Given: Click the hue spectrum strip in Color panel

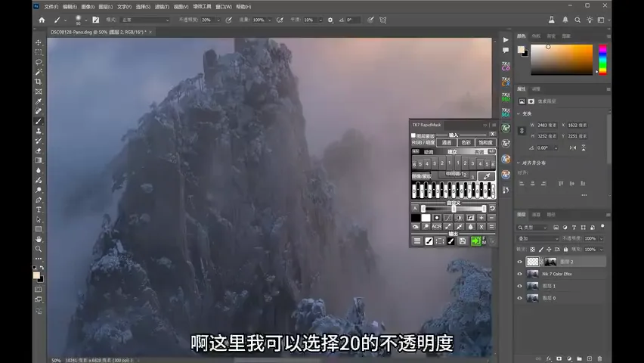Looking at the screenshot, I should click(602, 60).
